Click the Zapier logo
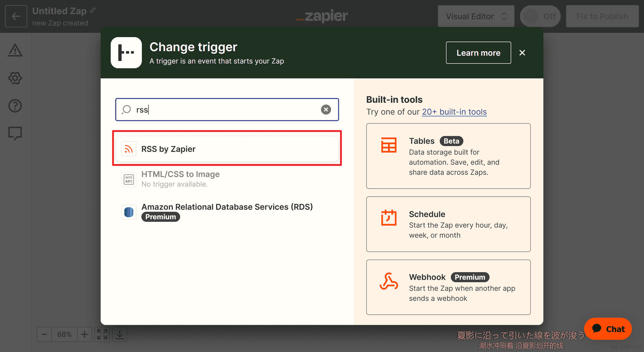This screenshot has width=644, height=352. point(322,16)
